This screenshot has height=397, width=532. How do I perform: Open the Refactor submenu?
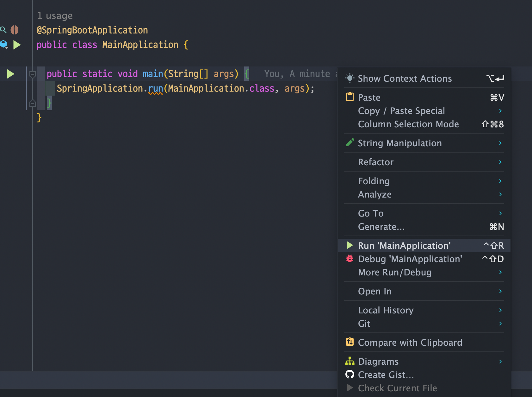pos(424,162)
